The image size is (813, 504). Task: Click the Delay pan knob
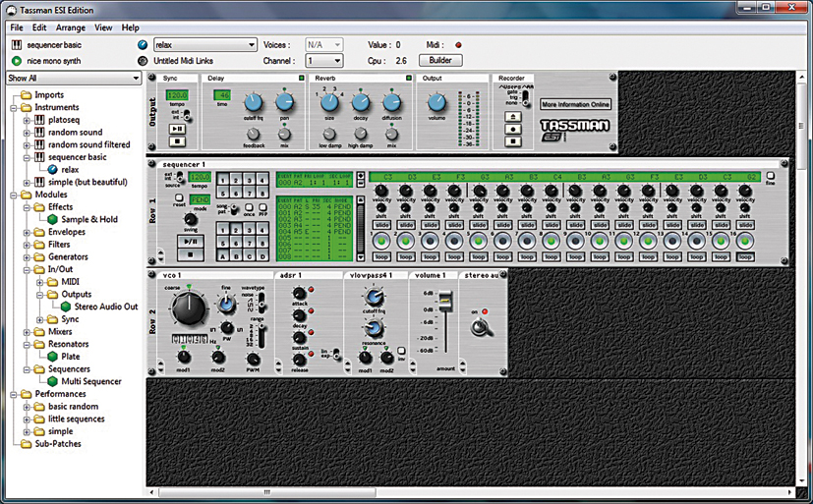(285, 102)
